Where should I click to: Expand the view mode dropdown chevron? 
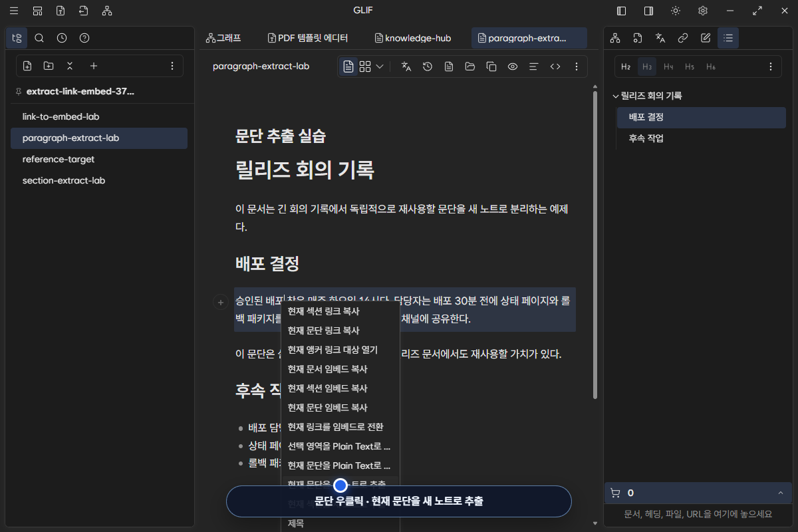[380, 66]
